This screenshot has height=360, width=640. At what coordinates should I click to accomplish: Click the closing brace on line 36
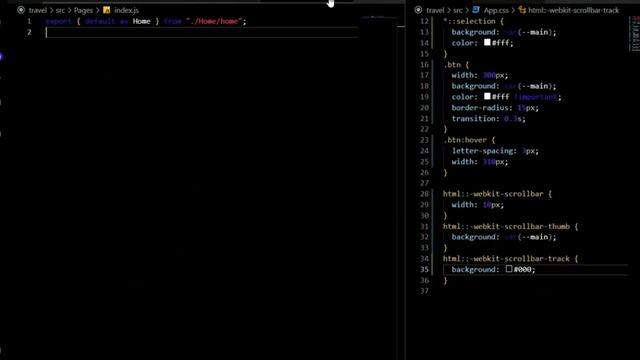coord(445,280)
